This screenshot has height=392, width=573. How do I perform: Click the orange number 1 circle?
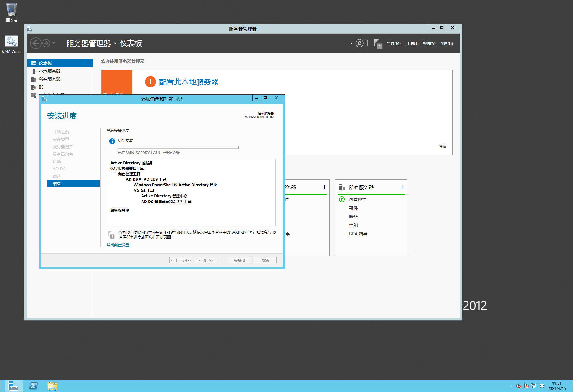[x=150, y=82]
